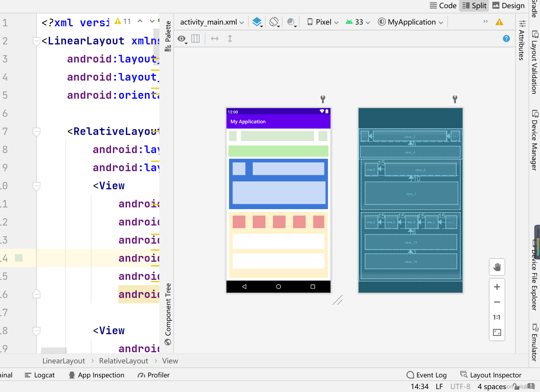Zoom in with the plus button
This screenshot has width=540, height=392.
click(x=497, y=287)
